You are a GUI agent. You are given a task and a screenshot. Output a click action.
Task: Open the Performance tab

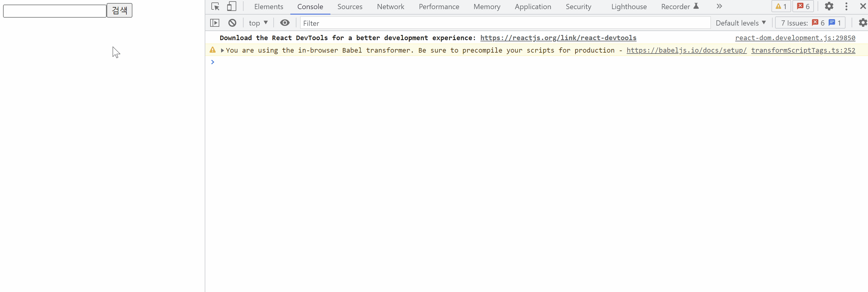pyautogui.click(x=439, y=6)
